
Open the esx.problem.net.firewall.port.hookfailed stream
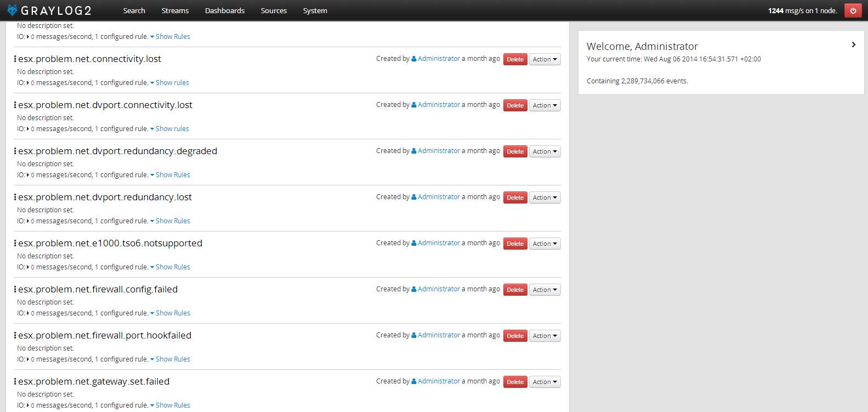[105, 335]
